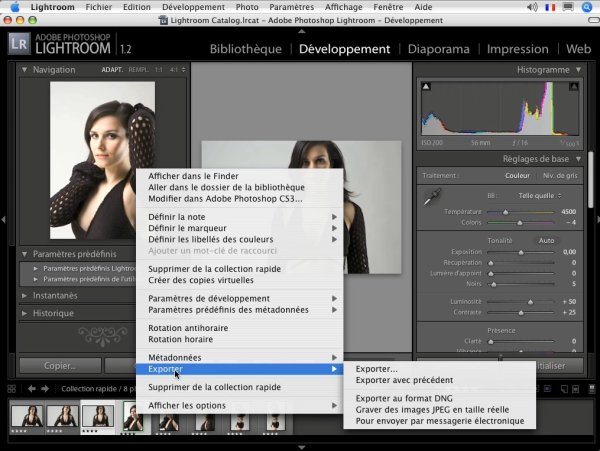Expand the Instantanés panel
This screenshot has height=451, width=600.
24,296
